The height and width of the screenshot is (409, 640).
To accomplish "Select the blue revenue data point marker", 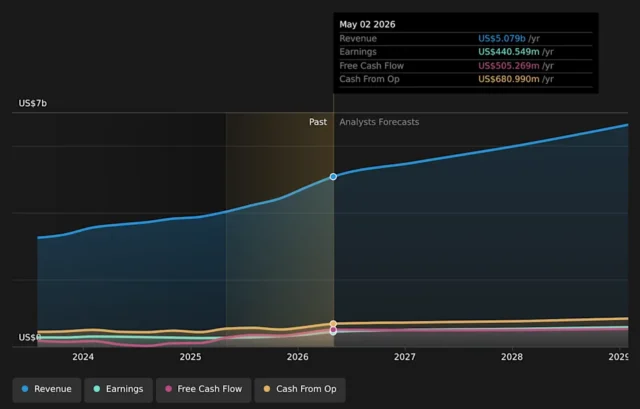I will pyautogui.click(x=333, y=177).
